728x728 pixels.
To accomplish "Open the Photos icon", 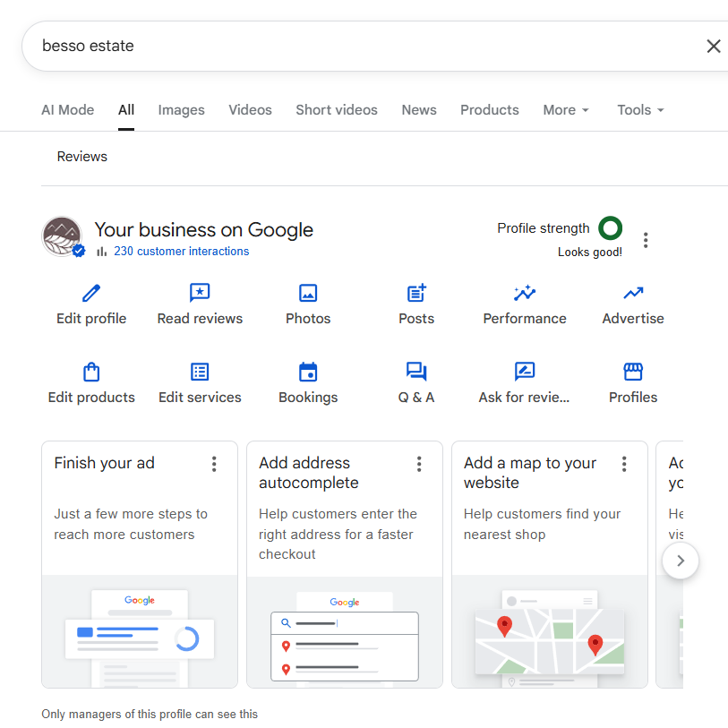I will point(308,293).
